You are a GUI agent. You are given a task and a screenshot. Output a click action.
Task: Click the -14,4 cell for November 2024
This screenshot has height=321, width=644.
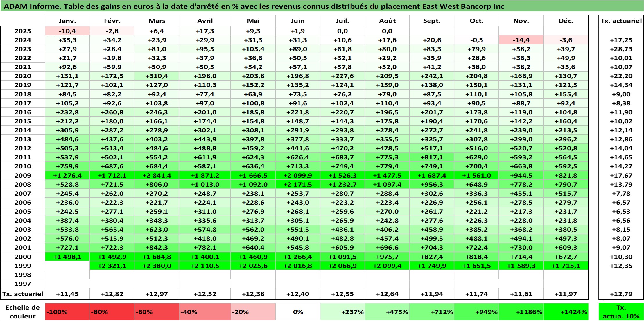pyautogui.click(x=521, y=40)
